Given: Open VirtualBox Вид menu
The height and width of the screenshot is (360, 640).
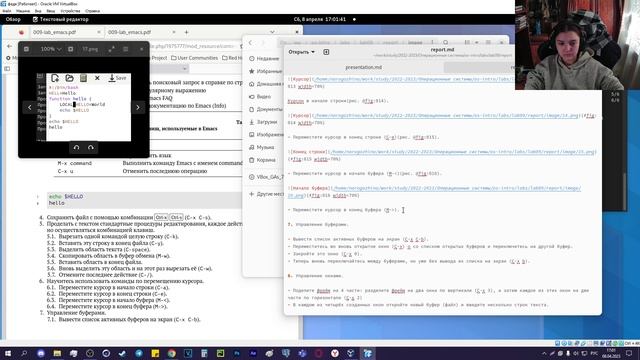Looking at the screenshot, I should [38, 11].
